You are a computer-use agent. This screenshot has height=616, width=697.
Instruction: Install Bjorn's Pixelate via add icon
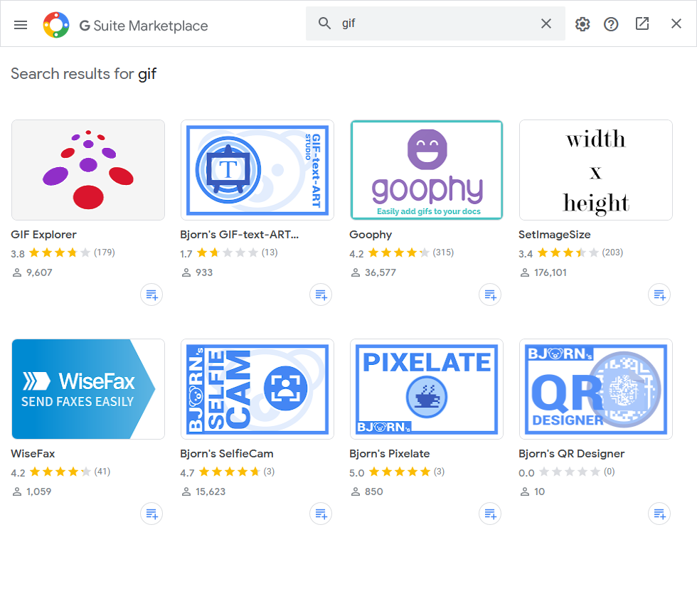[490, 514]
